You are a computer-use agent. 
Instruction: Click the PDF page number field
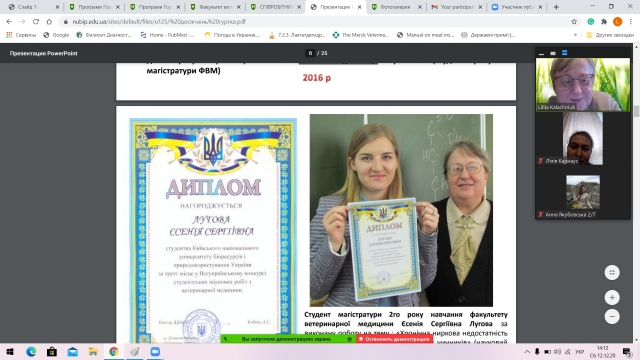tap(310, 53)
